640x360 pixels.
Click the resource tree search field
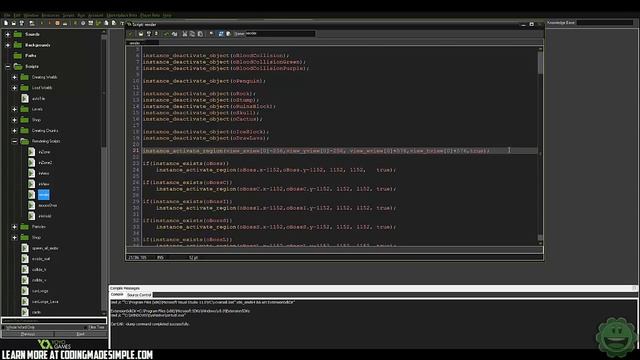point(54,321)
